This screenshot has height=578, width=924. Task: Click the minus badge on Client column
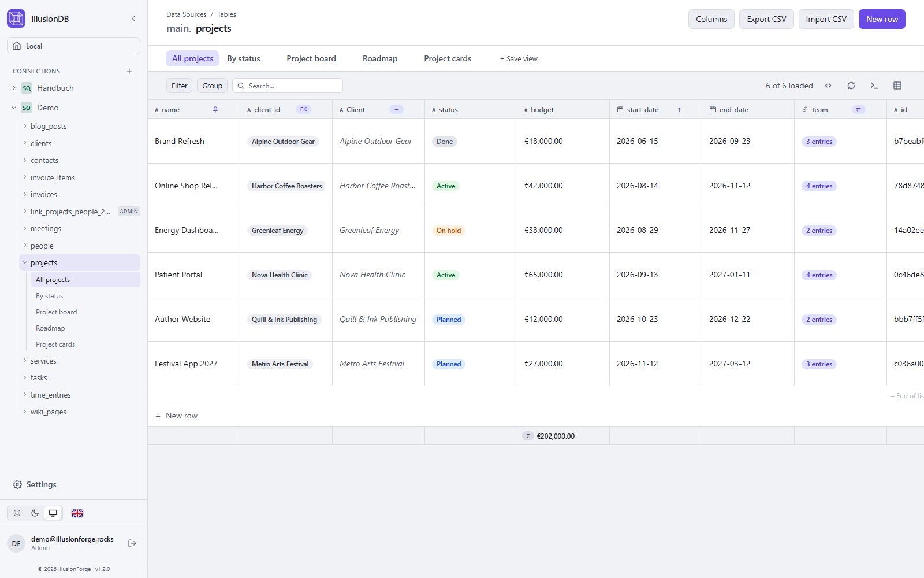point(396,109)
